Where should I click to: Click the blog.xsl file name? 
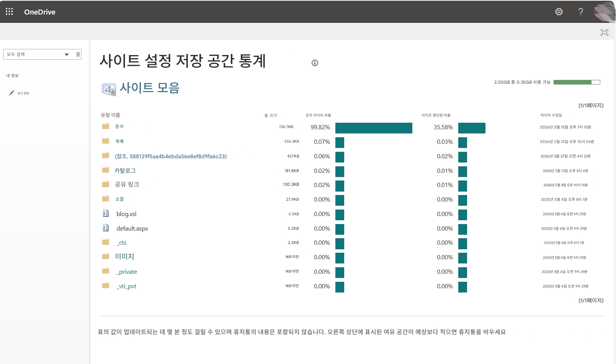click(x=126, y=214)
